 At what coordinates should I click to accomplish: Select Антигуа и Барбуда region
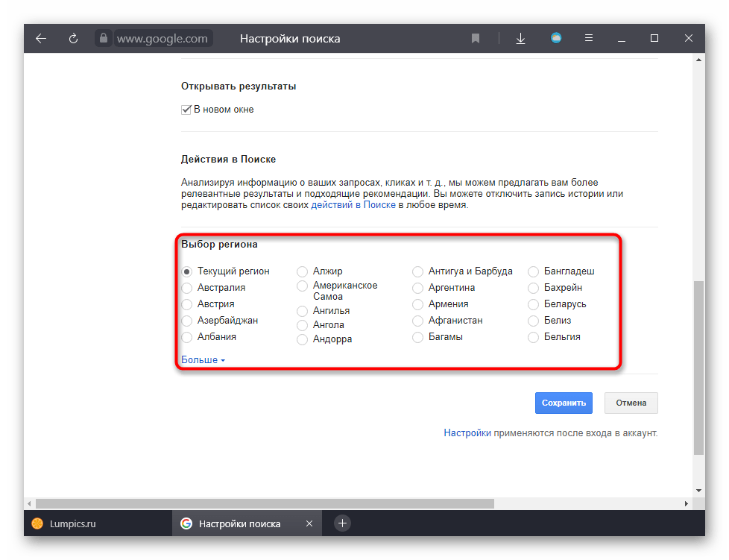click(417, 271)
